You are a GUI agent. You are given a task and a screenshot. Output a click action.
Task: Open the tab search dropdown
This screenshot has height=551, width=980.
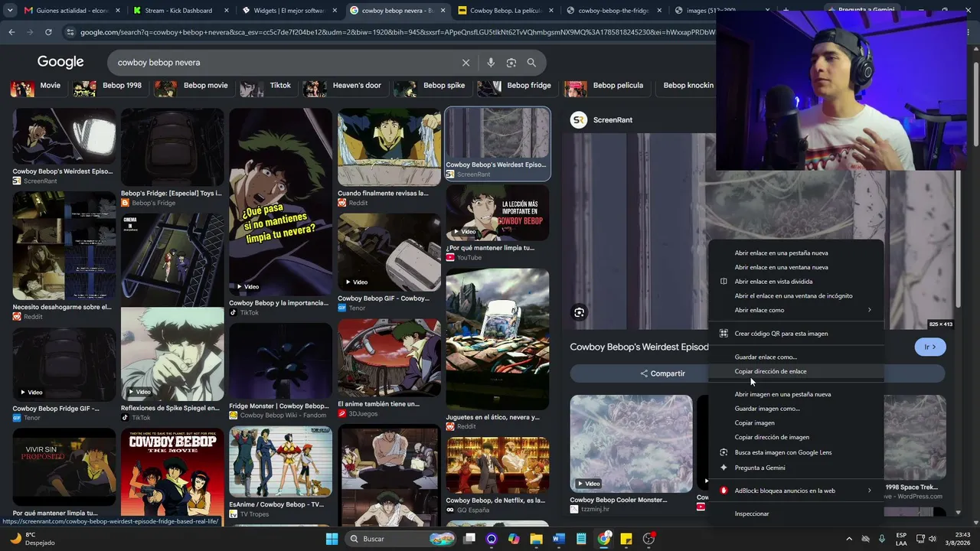pos(10,11)
